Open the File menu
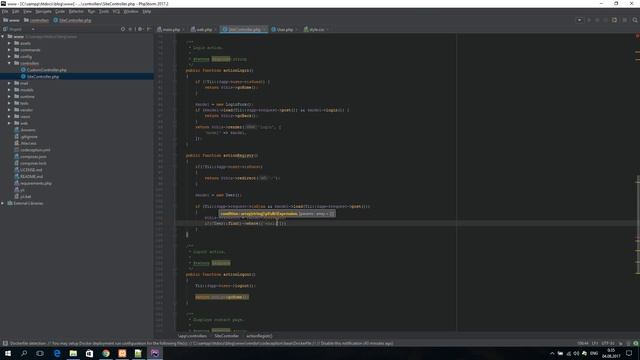This screenshot has height=360, width=640. point(5,11)
